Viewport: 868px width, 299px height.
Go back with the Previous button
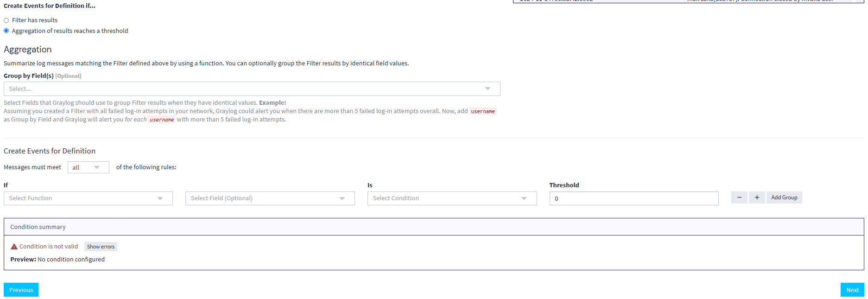coord(21,290)
